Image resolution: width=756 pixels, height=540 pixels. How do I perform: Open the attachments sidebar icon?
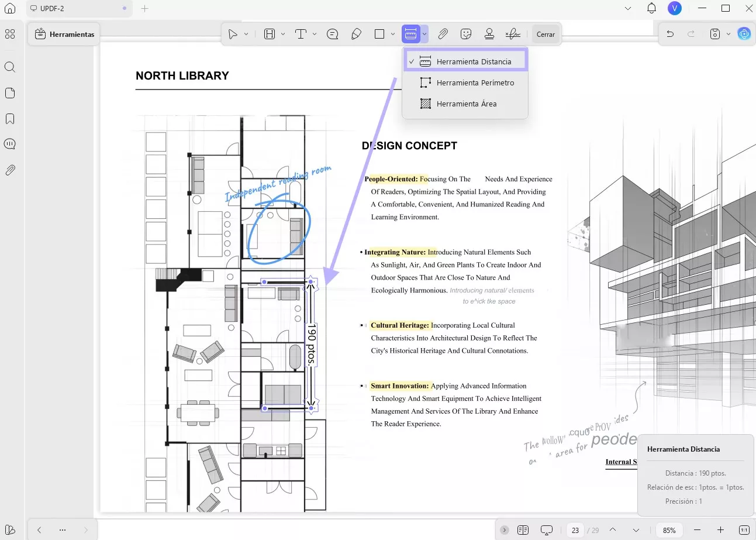pyautogui.click(x=10, y=170)
